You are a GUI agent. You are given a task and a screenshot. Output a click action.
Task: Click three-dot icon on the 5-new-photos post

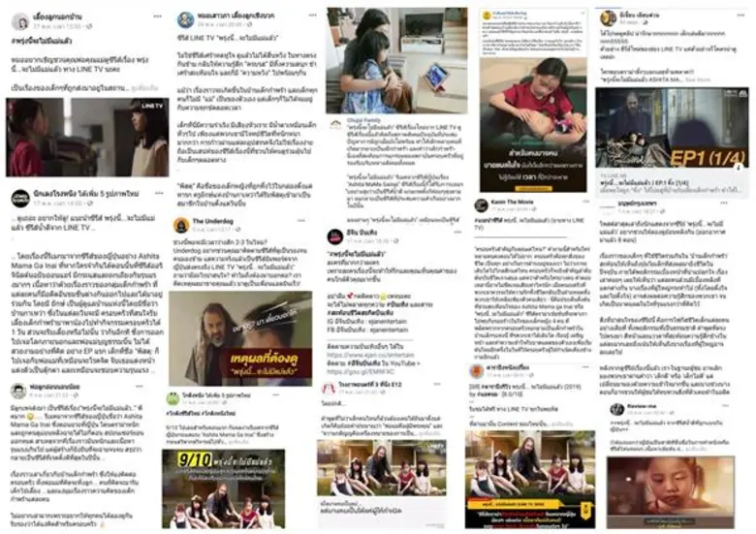[x=159, y=193]
